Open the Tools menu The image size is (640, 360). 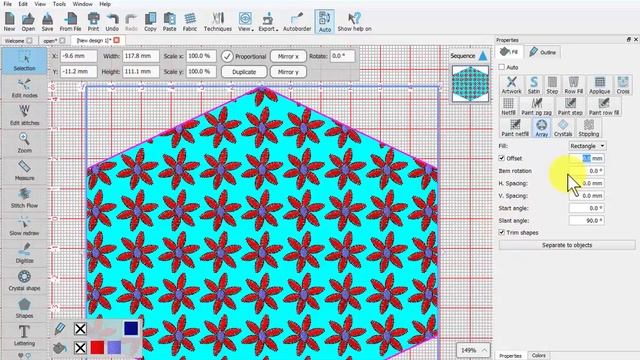(59, 4)
